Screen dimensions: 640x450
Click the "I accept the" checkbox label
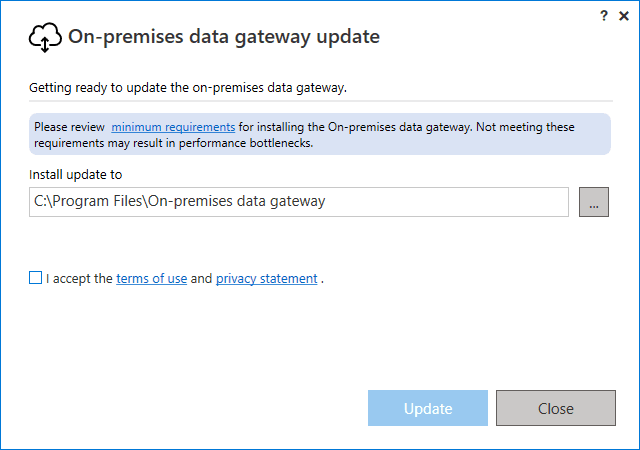(79, 279)
